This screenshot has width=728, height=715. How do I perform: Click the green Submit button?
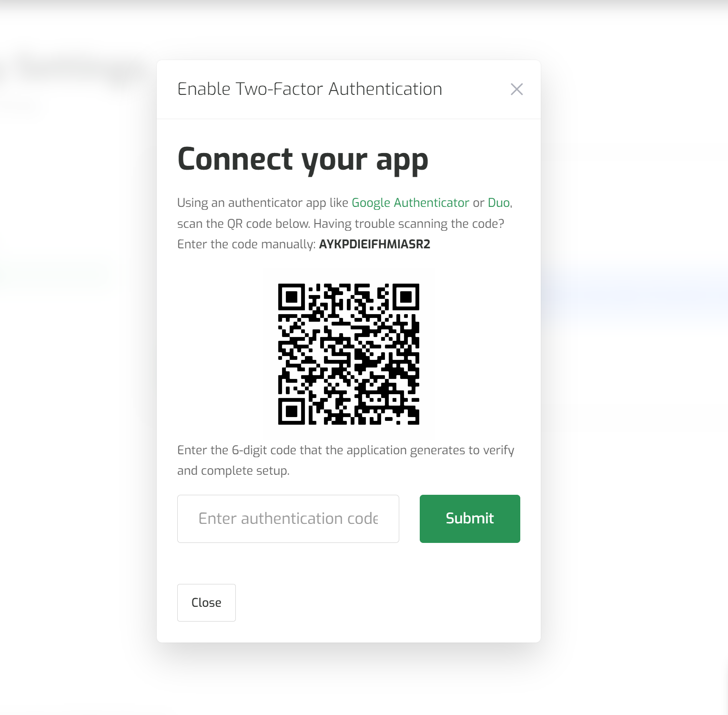(470, 519)
